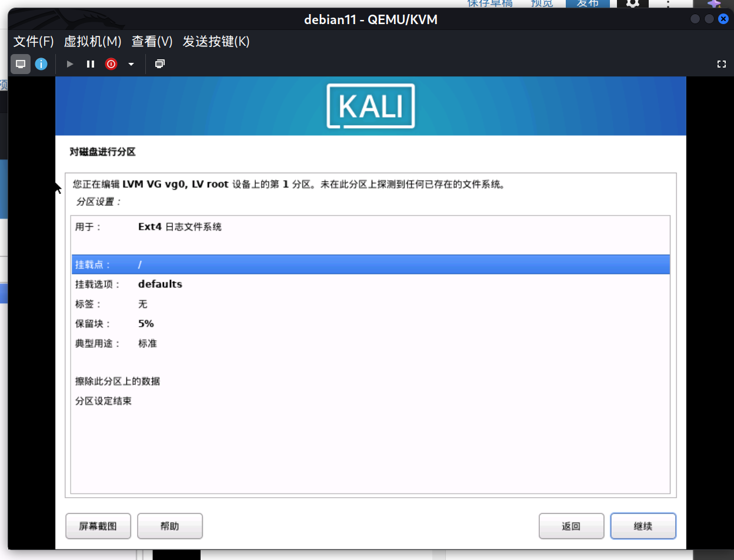Open the manage VM snapshots icon

(x=159, y=64)
